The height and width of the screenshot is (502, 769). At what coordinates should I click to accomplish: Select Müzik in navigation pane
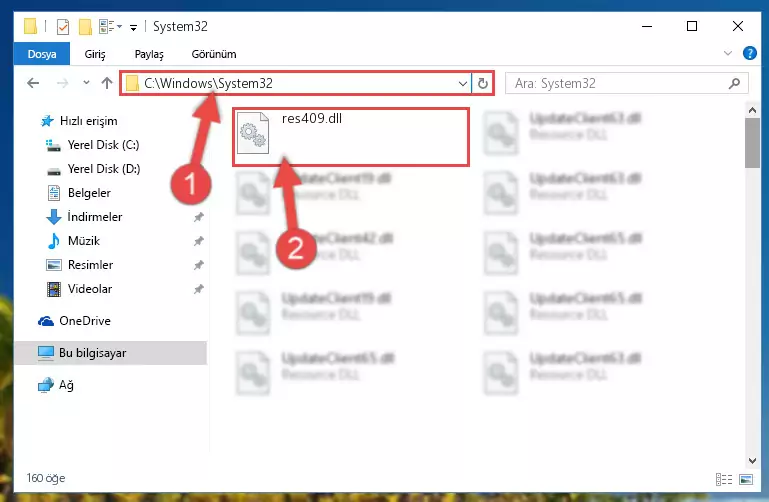84,241
